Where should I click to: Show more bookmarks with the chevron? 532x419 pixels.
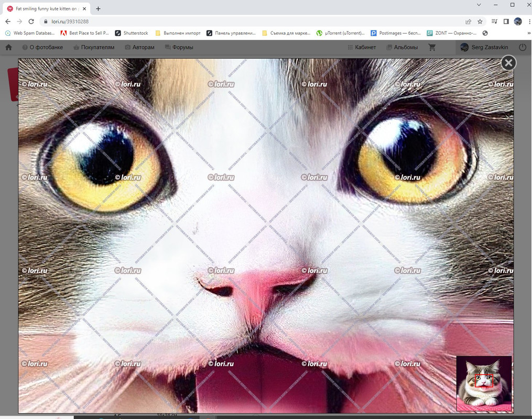(x=529, y=33)
